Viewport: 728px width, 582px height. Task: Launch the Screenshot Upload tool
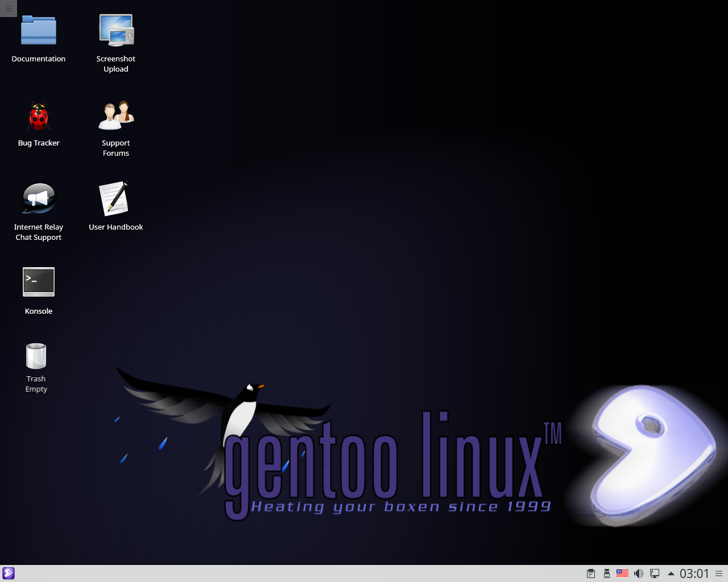point(115,30)
